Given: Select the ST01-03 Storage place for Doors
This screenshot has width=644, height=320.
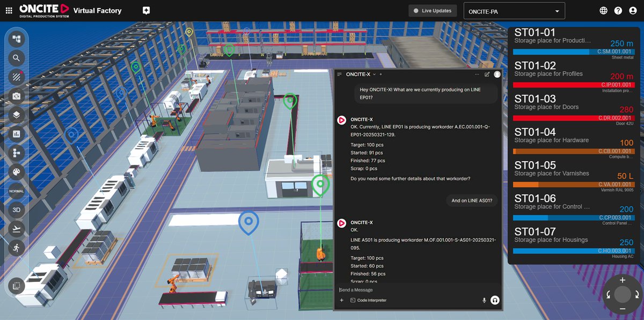Looking at the screenshot, I should (573, 111).
